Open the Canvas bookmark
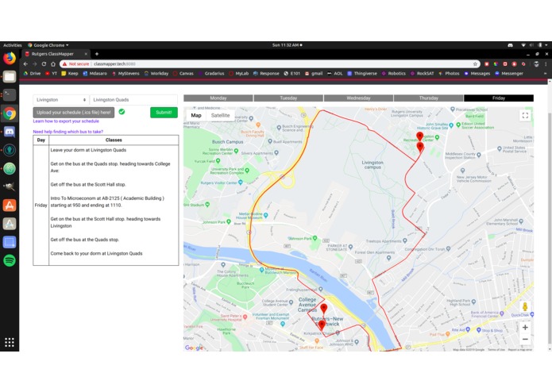This screenshot has width=552, height=392. pos(183,74)
